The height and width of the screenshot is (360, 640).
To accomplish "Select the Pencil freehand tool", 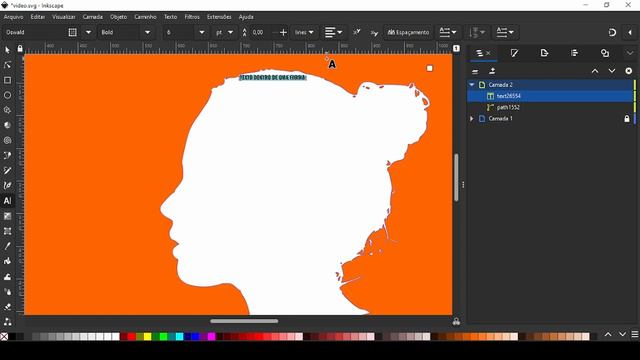I will 7,171.
